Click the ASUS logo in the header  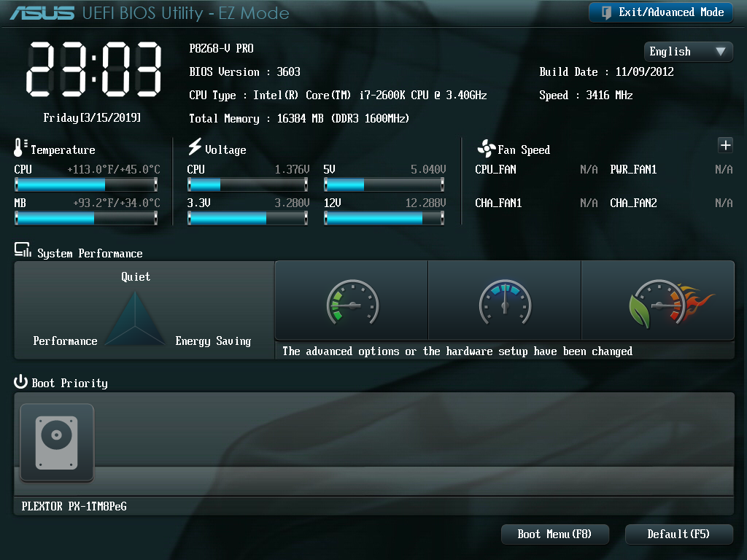coord(42,13)
